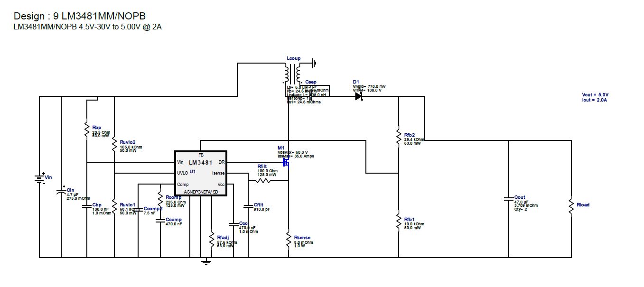Click the 'VRRM= 100.0 V' D1 spec
The image size is (644, 287).
tap(367, 90)
